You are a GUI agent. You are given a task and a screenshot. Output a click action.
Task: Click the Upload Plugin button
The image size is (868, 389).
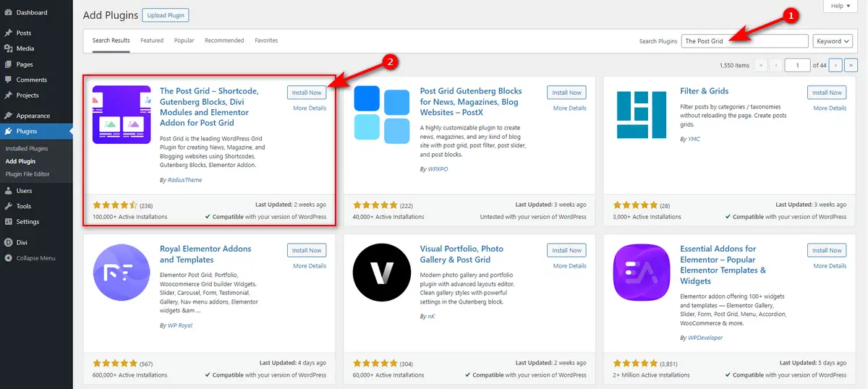point(166,14)
